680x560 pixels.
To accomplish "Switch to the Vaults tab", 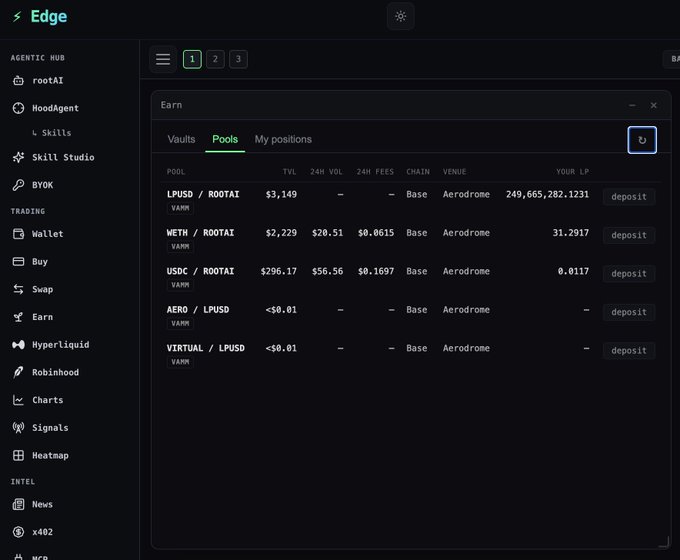I will (x=181, y=139).
